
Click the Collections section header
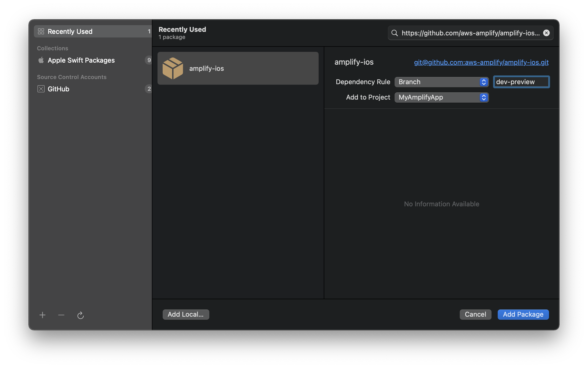click(53, 48)
